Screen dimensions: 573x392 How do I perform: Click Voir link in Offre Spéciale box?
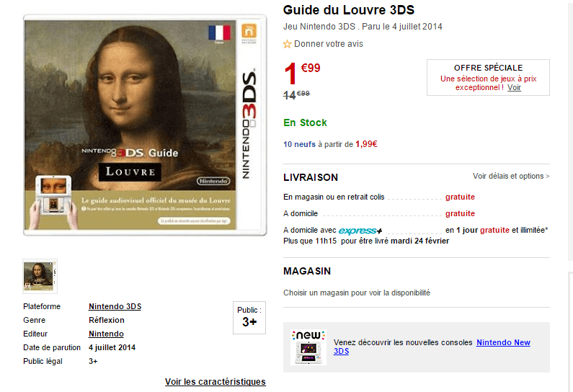514,87
